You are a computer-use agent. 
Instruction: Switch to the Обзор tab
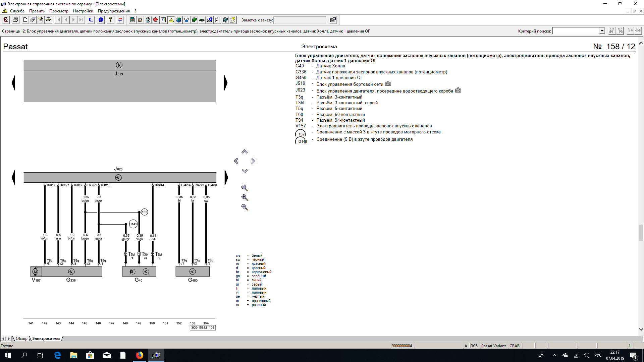click(x=21, y=339)
